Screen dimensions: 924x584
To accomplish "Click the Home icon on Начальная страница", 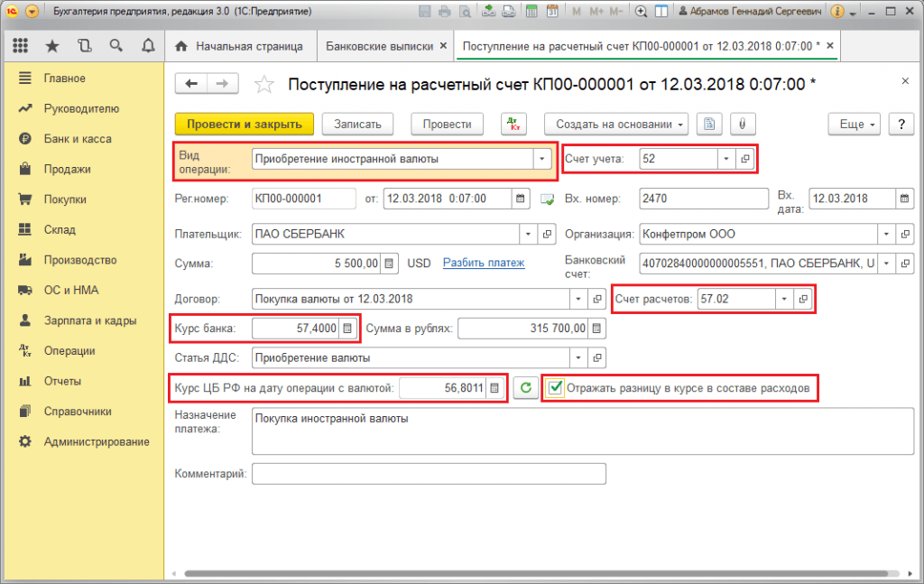I will (181, 46).
